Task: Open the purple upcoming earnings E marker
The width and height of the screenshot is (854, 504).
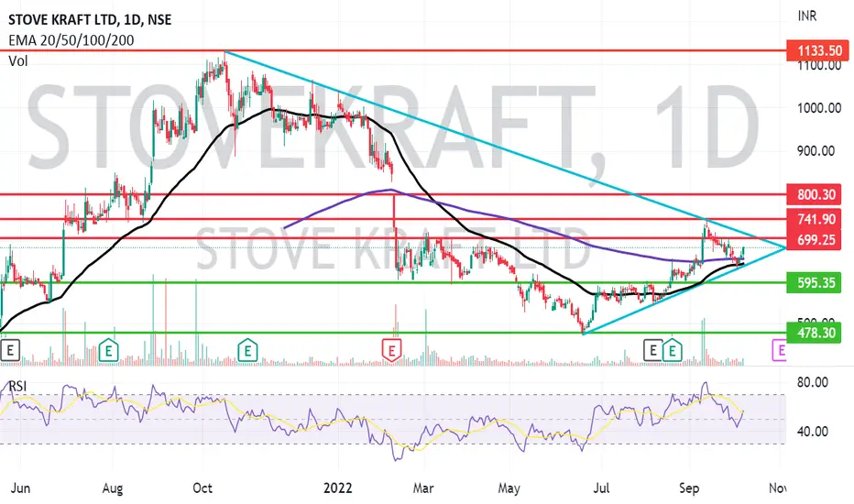Action: (780, 350)
